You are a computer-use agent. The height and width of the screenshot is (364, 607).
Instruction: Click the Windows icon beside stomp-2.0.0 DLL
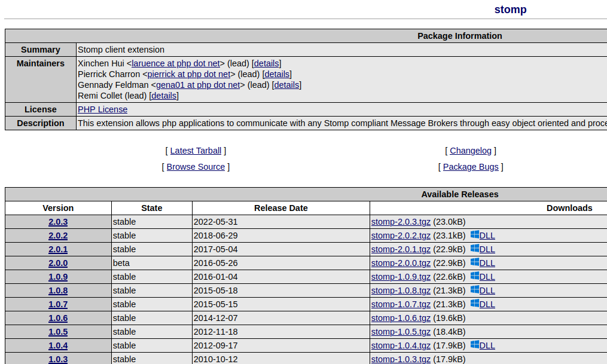point(475,262)
